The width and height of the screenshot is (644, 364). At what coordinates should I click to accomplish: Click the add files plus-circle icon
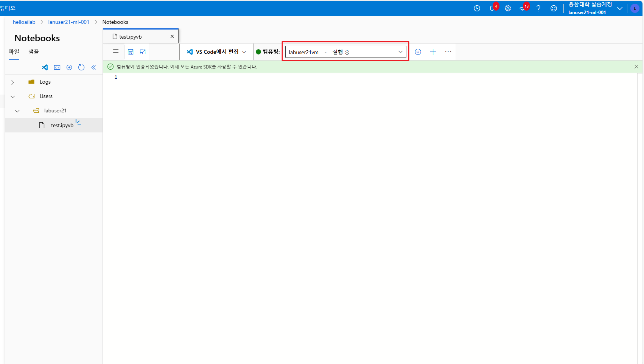[69, 67]
